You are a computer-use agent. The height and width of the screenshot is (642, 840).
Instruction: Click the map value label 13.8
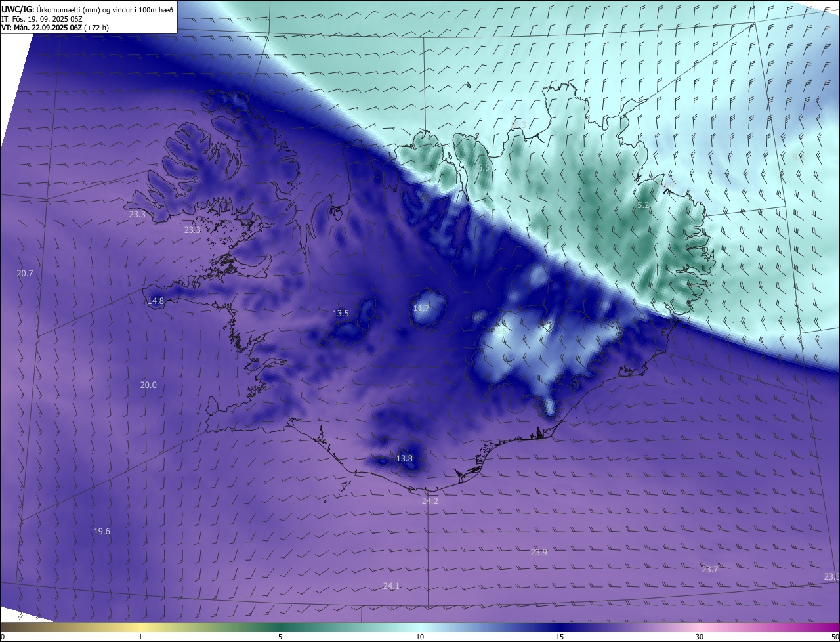[405, 458]
